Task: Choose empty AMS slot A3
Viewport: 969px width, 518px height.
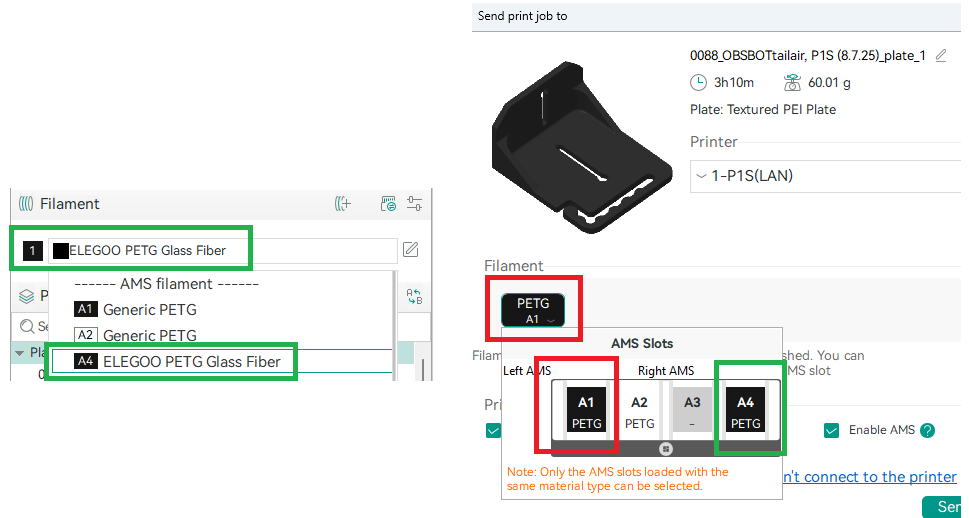Action: click(692, 412)
